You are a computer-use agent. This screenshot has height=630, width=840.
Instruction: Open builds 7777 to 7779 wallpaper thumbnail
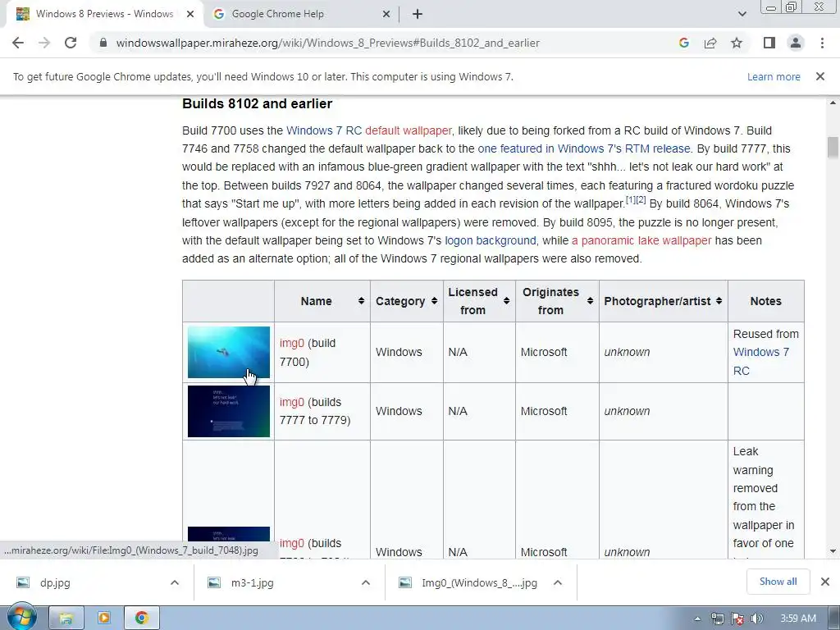click(229, 412)
